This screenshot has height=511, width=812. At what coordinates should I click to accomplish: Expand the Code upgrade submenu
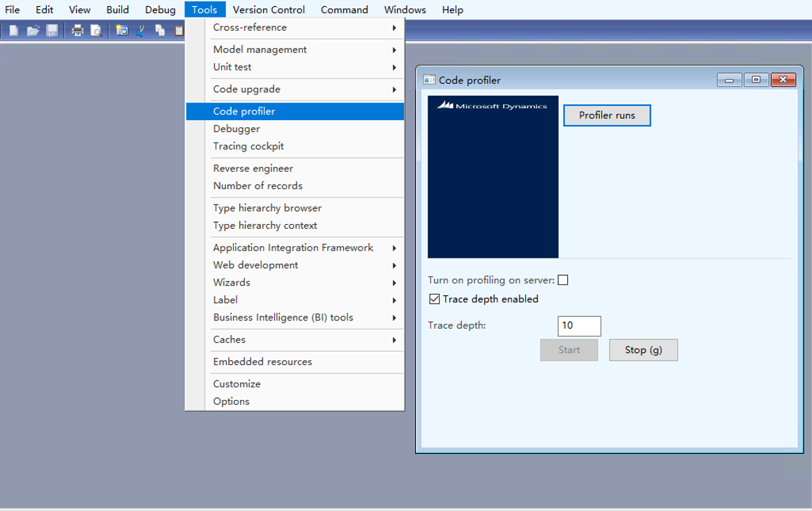[x=294, y=89]
